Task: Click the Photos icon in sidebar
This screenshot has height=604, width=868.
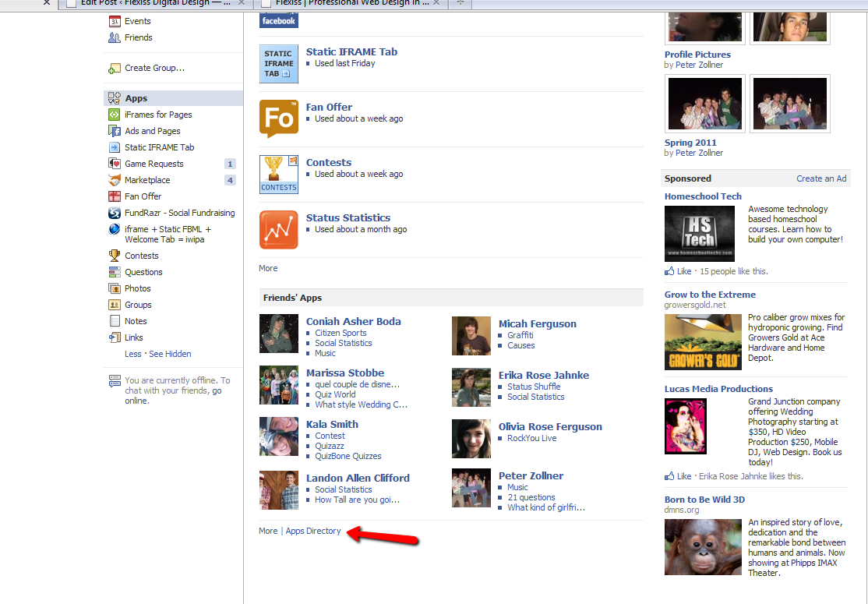Action: 115,288
